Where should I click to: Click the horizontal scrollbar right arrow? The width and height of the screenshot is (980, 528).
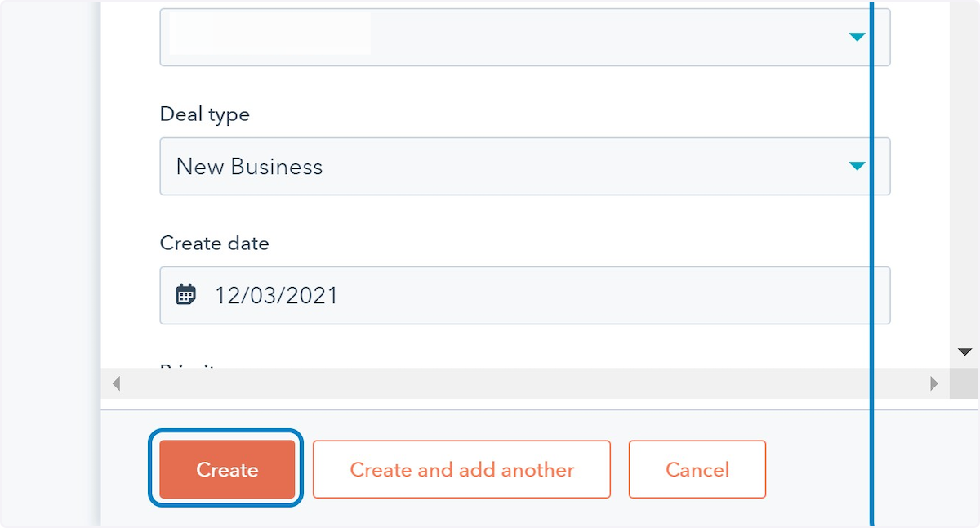tap(934, 383)
